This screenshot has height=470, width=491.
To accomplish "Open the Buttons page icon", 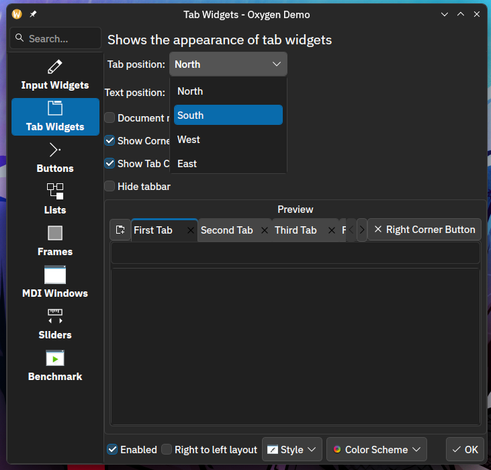I will tap(55, 150).
